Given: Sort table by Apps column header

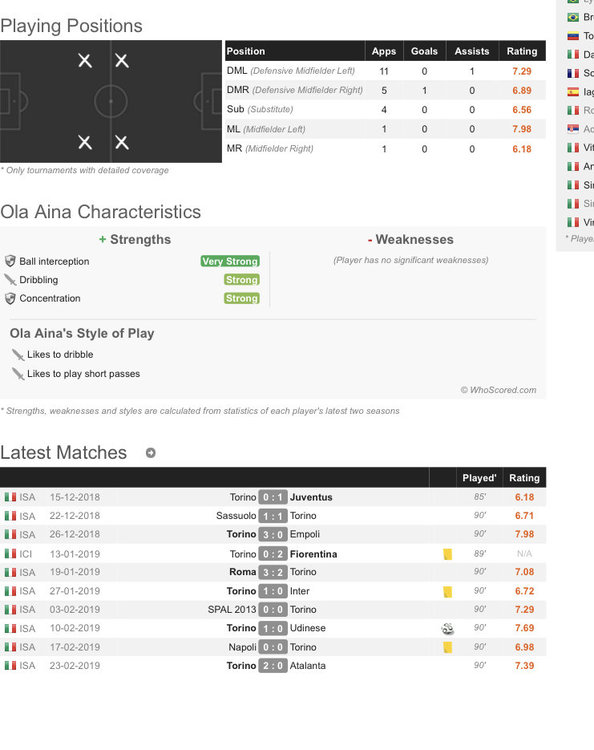Looking at the screenshot, I should (384, 51).
